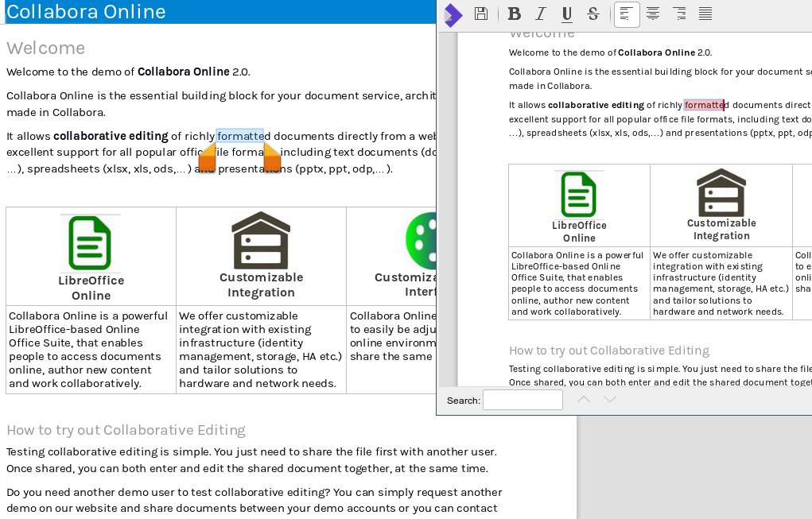This screenshot has width=812, height=519.
Task: Click the "We offer customizable integration" cell in right window
Action: click(x=721, y=283)
